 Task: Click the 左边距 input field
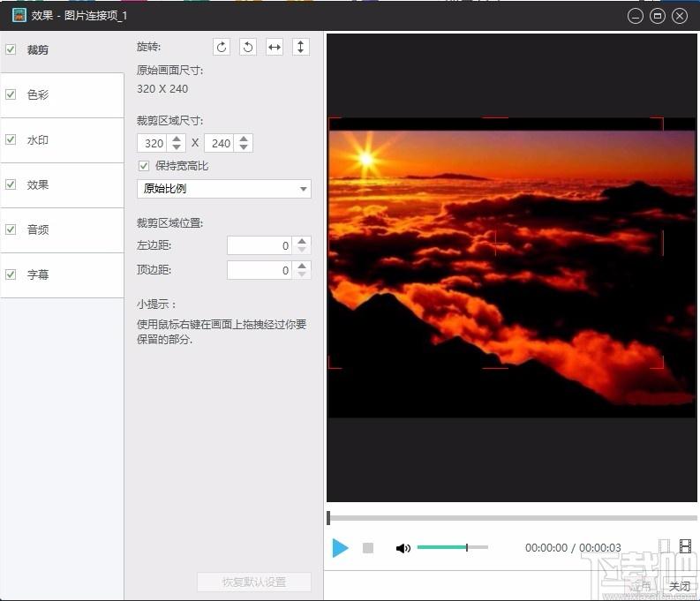pyautogui.click(x=260, y=245)
